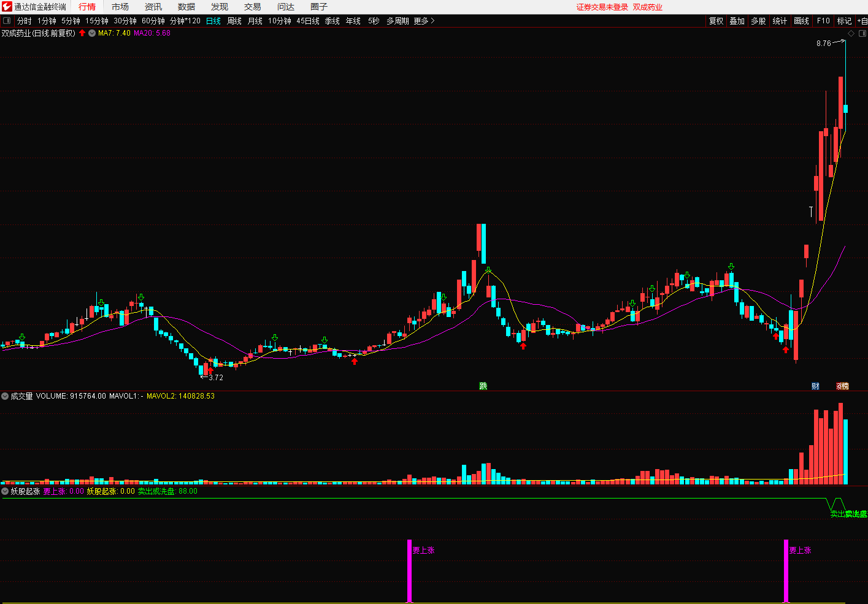Click the 叠加 overlay button

click(x=737, y=21)
